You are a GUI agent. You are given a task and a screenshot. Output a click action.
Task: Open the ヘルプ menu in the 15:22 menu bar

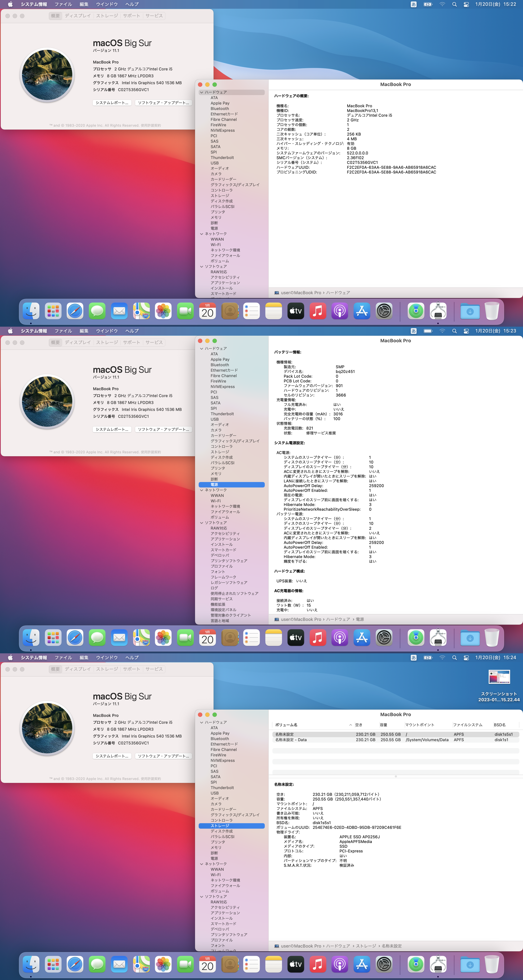132,4
